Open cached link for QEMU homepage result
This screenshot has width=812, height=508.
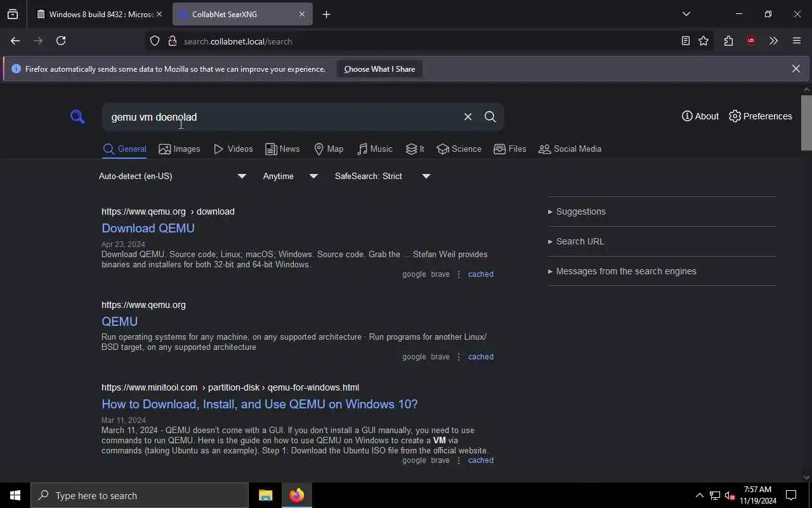(x=480, y=357)
